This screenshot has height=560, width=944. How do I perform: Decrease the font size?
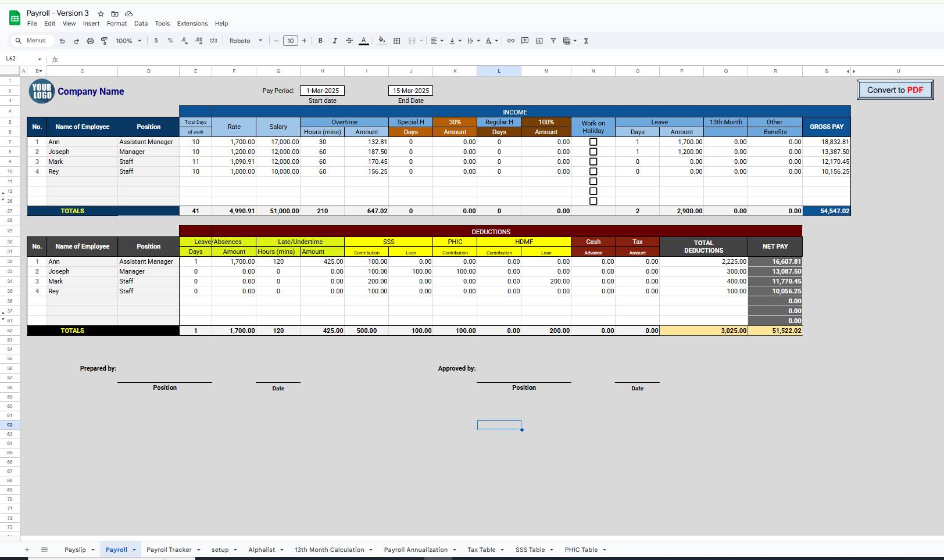coord(277,41)
